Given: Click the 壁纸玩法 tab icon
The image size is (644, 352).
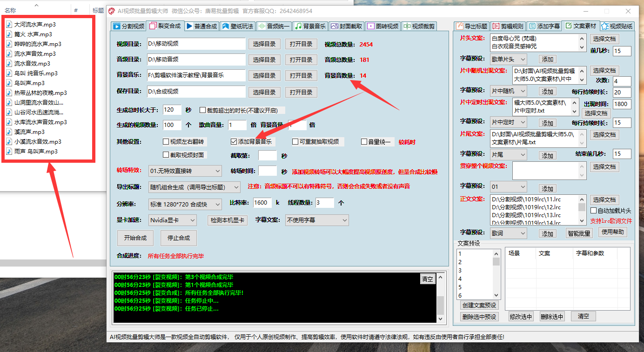Looking at the screenshot, I should click(x=226, y=27).
